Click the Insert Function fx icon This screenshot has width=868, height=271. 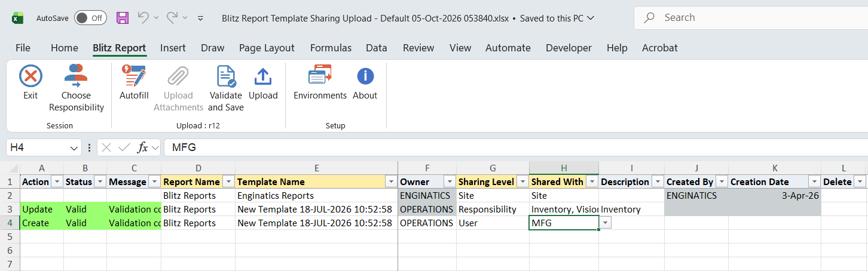(x=142, y=147)
